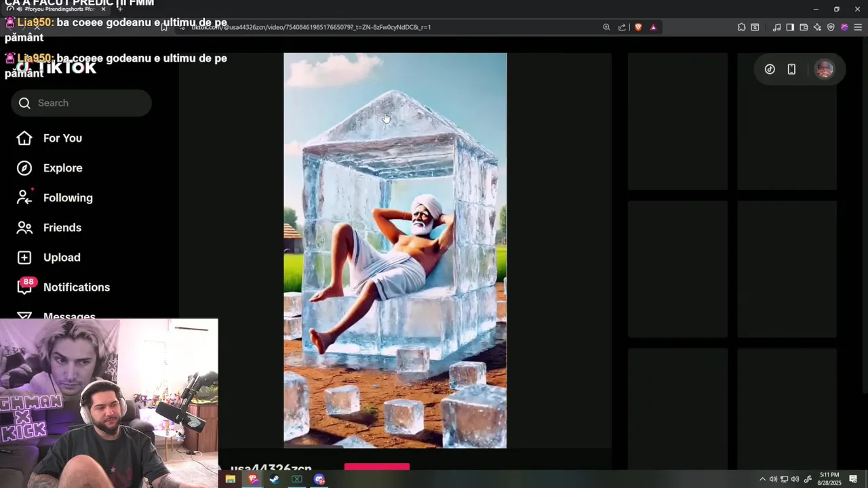Open Discord taskbar icon
The width and height of the screenshot is (868, 488).
319,479
